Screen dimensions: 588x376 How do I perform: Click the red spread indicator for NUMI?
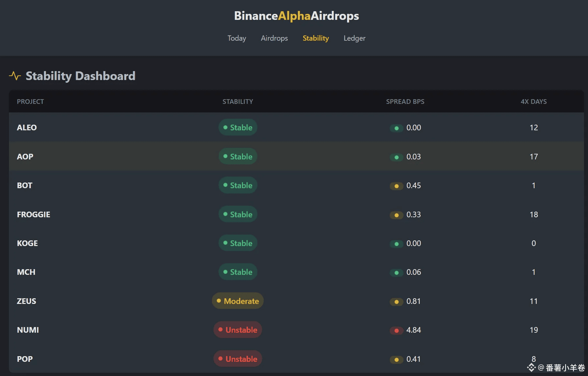396,330
